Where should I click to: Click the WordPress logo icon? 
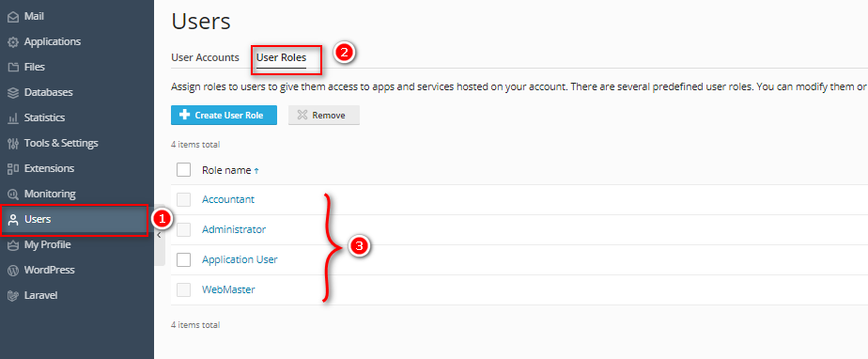coord(13,271)
